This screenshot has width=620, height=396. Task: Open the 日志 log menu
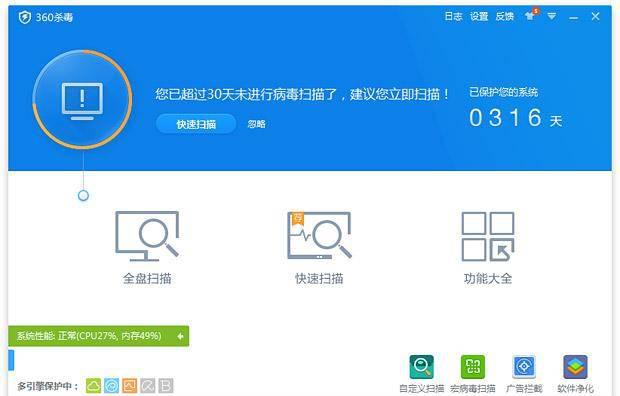point(453,16)
